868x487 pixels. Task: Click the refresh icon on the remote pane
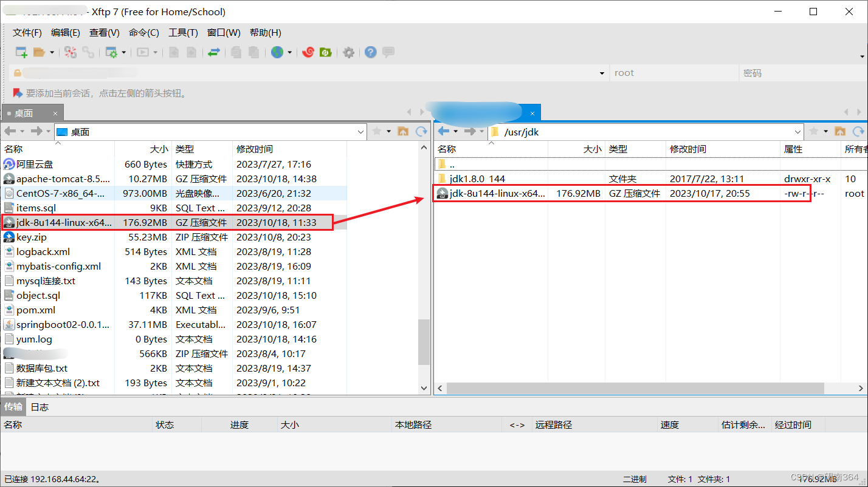coord(858,131)
